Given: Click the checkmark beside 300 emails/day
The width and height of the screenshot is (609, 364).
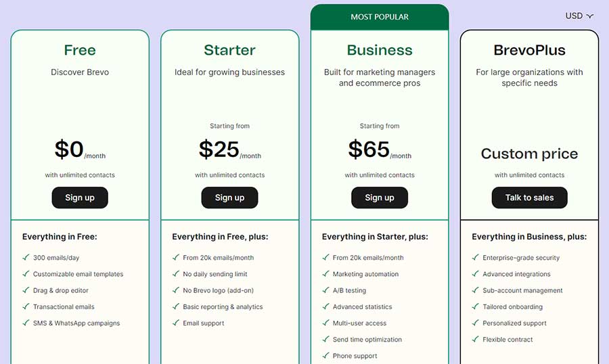Looking at the screenshot, I should [26, 257].
